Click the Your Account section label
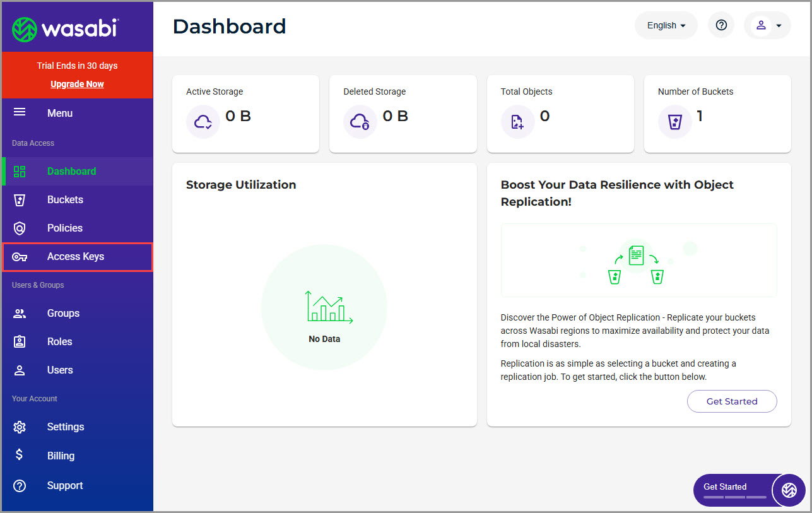Image resolution: width=812 pixels, height=513 pixels. pos(35,399)
